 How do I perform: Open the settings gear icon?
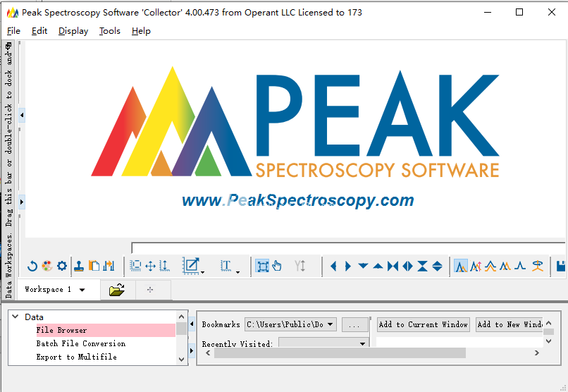(x=62, y=266)
